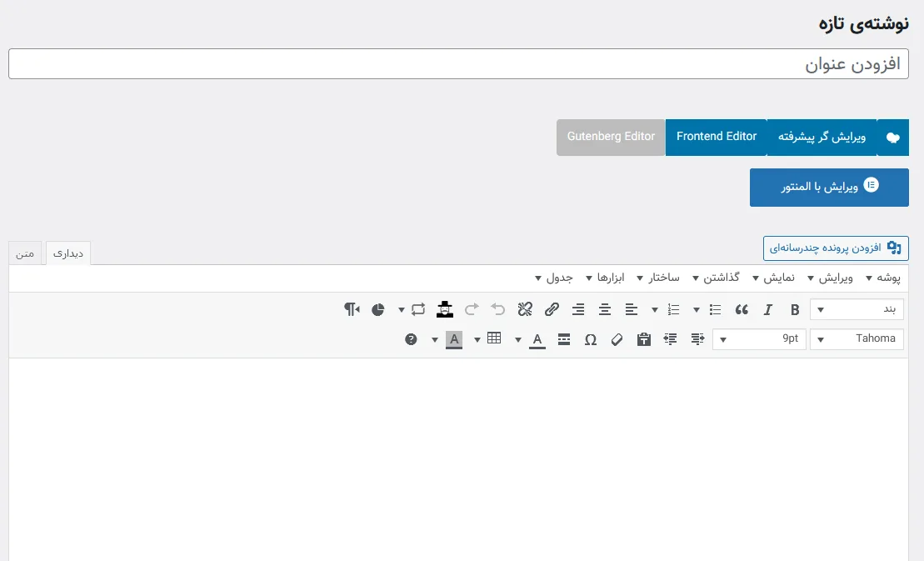Open the جدول (Table) menu
Viewport: 924px width, 561px height.
(553, 278)
